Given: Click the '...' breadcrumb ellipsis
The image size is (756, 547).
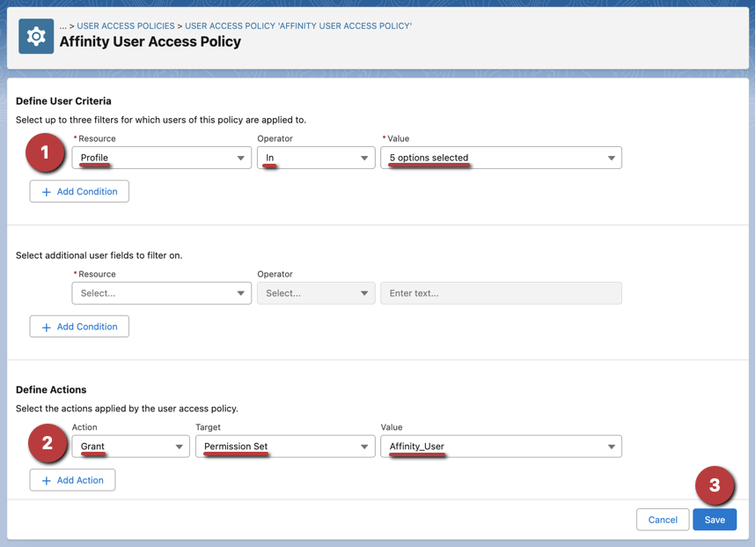Looking at the screenshot, I should (63, 26).
